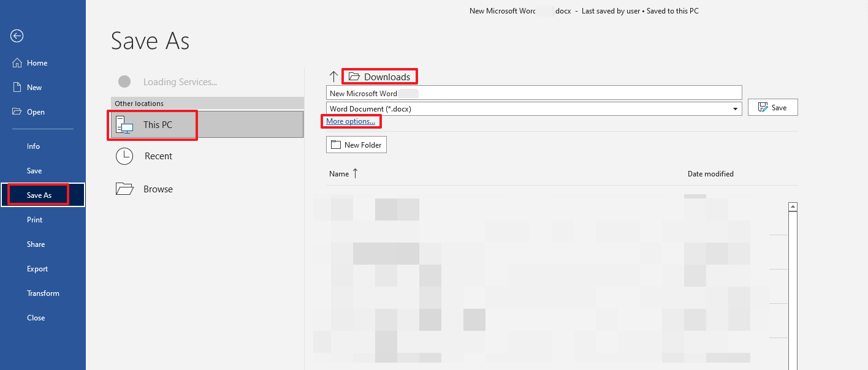Select This PC location
Screen dimensions: 868x370
coord(207,124)
